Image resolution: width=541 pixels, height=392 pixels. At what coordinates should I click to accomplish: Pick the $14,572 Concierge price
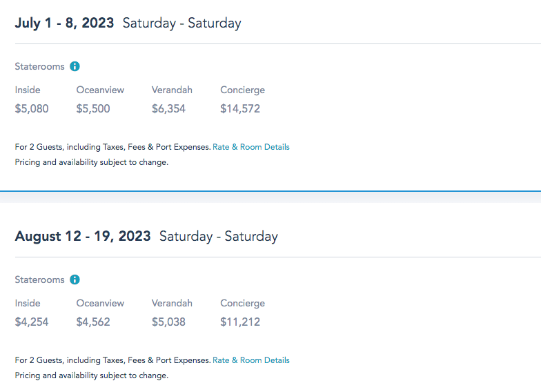[240, 108]
